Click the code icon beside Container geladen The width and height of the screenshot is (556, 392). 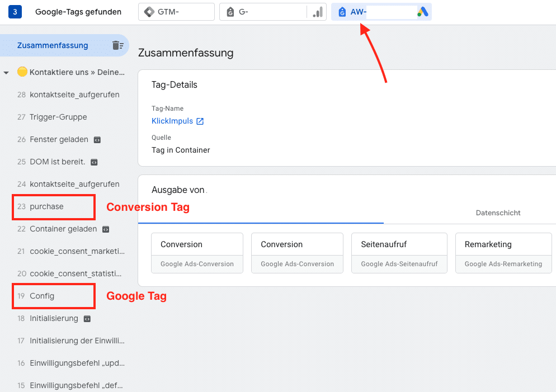(106, 229)
